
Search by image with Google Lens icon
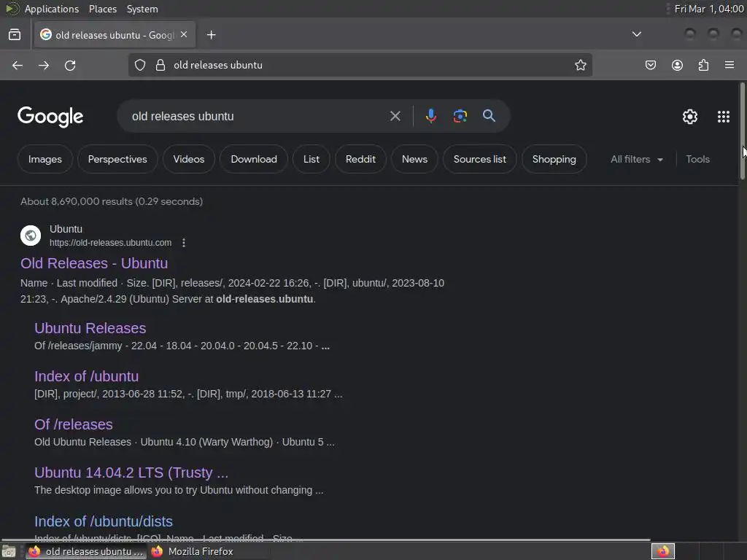[x=460, y=116]
